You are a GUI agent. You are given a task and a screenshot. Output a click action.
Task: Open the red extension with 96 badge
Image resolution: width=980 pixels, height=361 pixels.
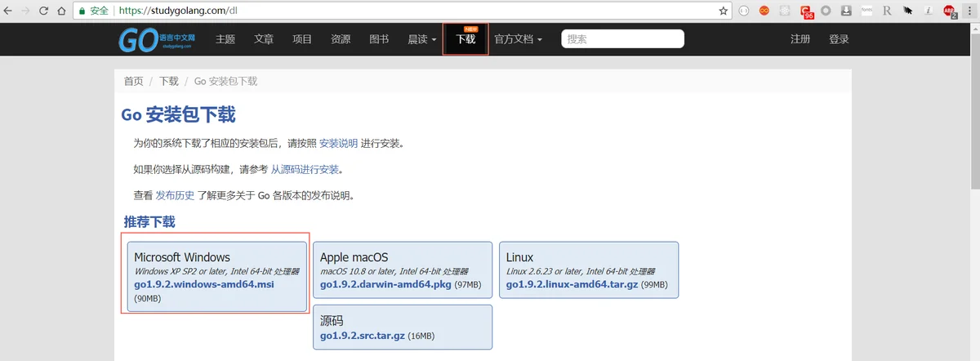[806, 11]
